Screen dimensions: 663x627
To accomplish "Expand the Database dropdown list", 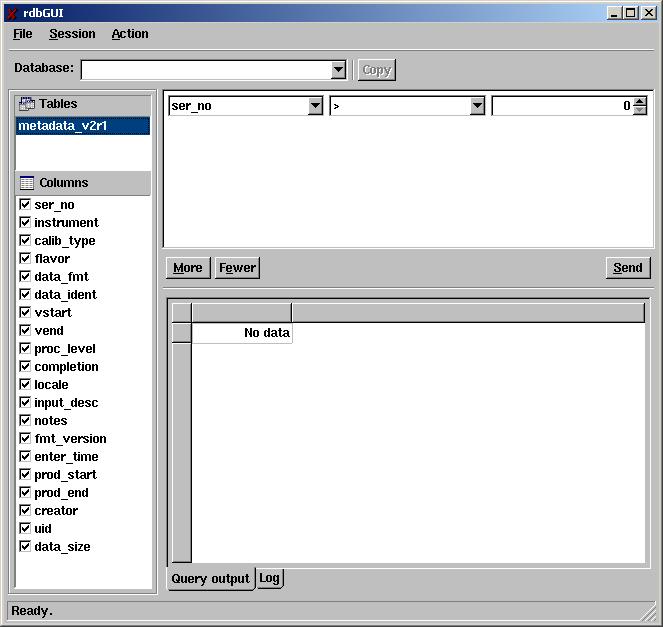I will (x=338, y=70).
